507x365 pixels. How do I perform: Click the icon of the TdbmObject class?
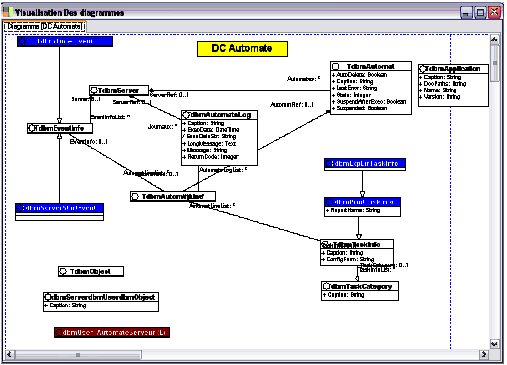(63, 271)
